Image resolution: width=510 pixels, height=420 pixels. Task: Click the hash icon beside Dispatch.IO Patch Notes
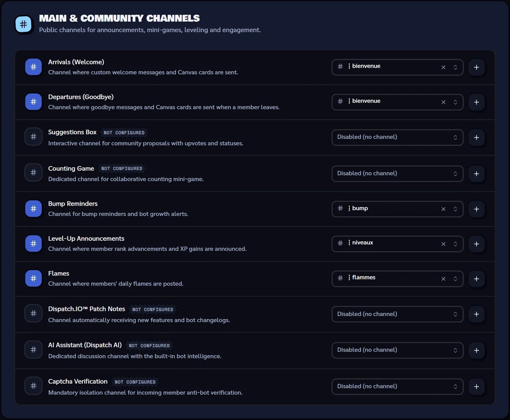tap(33, 313)
